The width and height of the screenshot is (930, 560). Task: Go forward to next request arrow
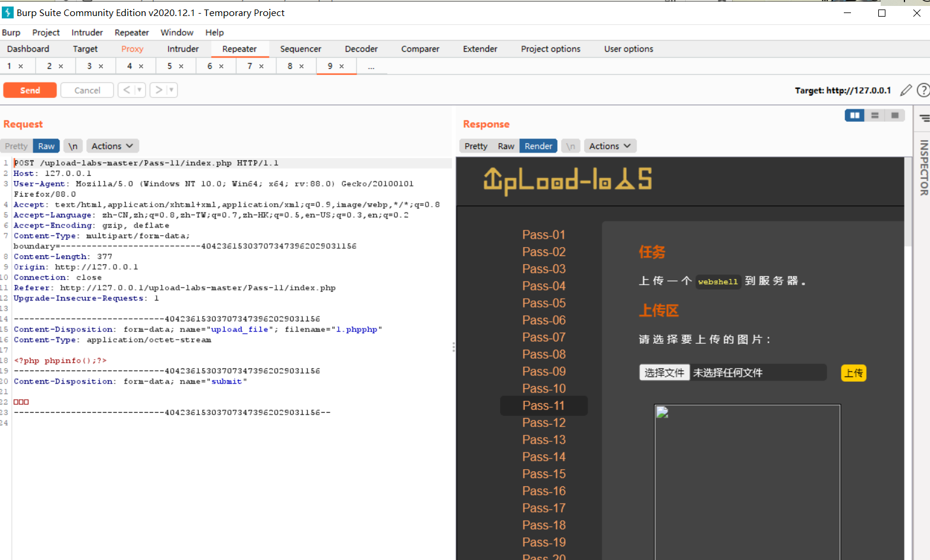(158, 90)
